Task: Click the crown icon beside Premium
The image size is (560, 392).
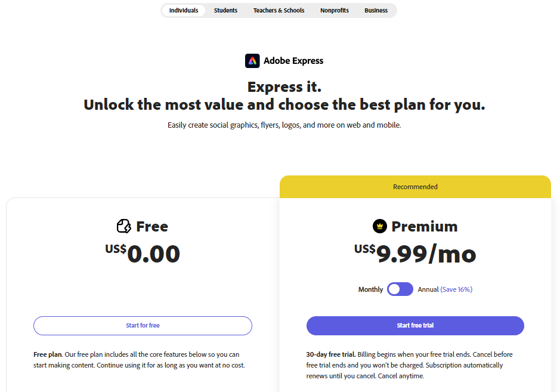Action: 380,226
